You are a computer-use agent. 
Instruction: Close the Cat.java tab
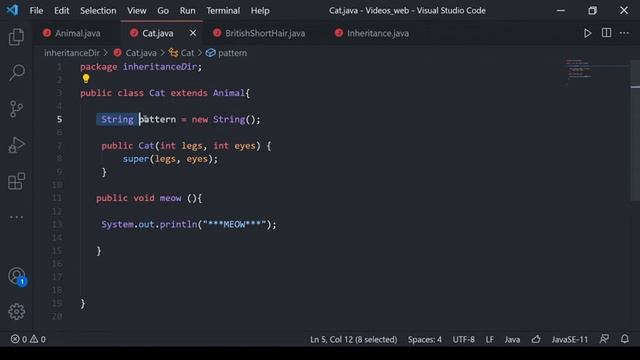[193, 33]
